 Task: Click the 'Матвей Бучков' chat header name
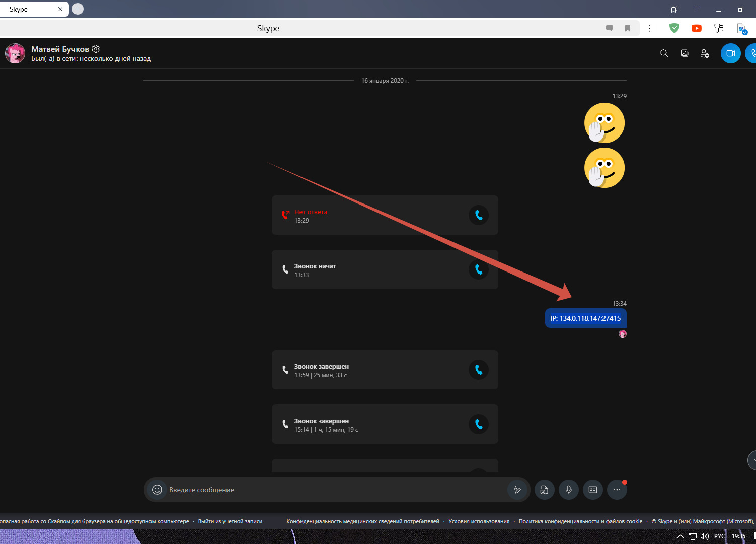point(60,49)
